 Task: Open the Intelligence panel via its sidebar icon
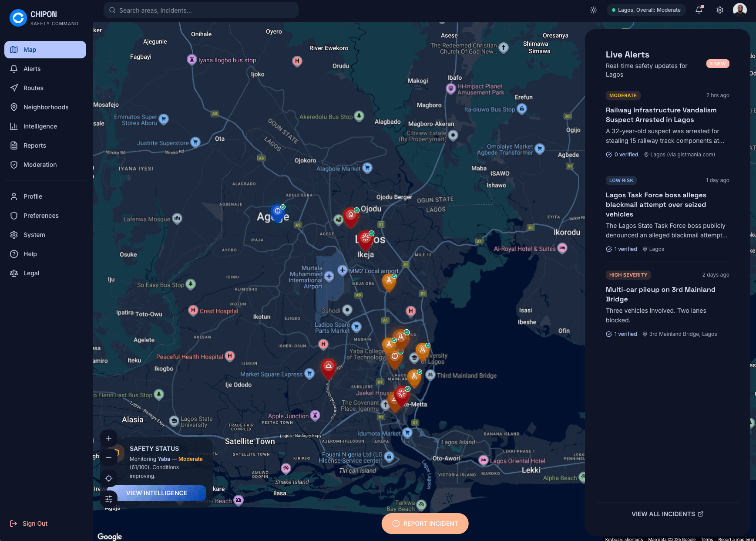pyautogui.click(x=14, y=126)
